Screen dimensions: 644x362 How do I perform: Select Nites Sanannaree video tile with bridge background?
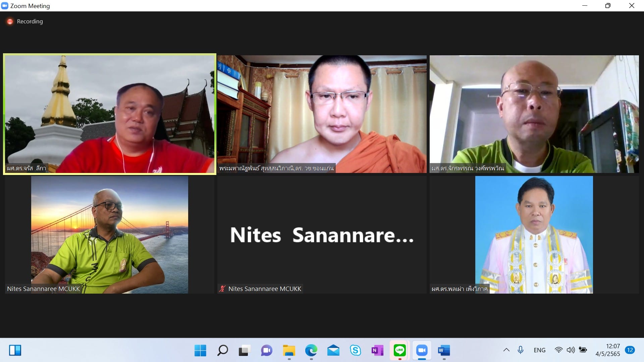(110, 235)
